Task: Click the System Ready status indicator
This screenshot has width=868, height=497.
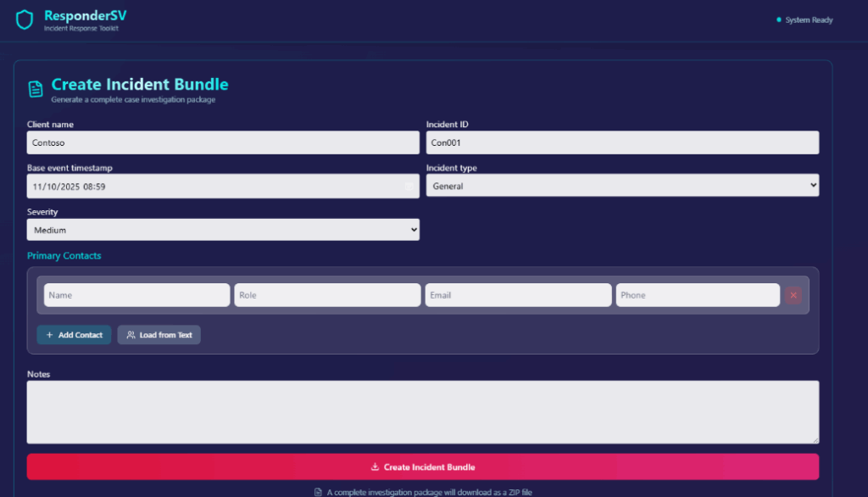Action: pos(804,20)
